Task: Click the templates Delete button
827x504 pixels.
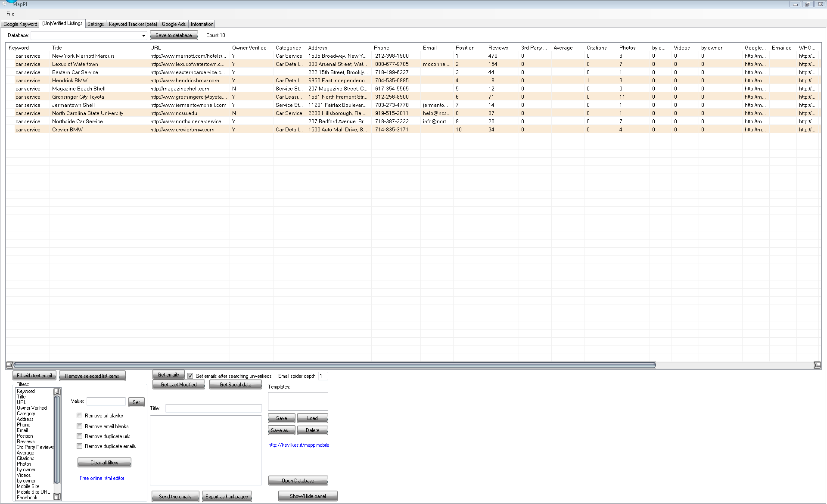Action: [313, 430]
